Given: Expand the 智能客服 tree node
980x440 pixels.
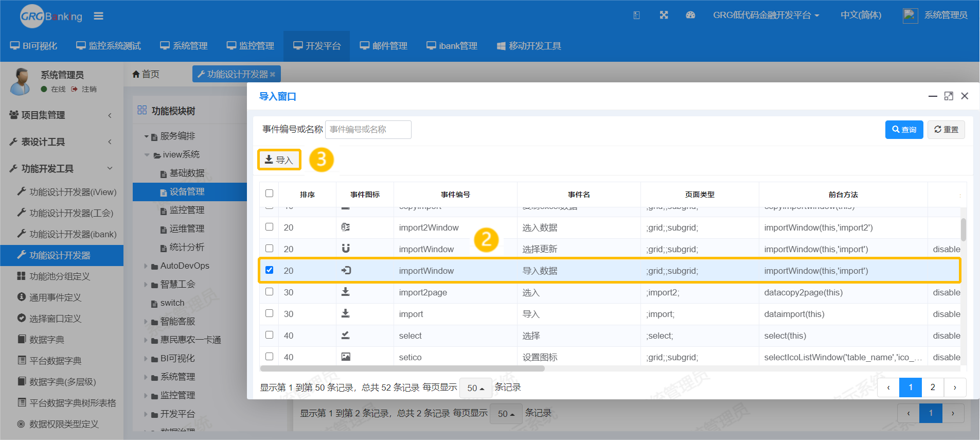Looking at the screenshot, I should click(146, 322).
